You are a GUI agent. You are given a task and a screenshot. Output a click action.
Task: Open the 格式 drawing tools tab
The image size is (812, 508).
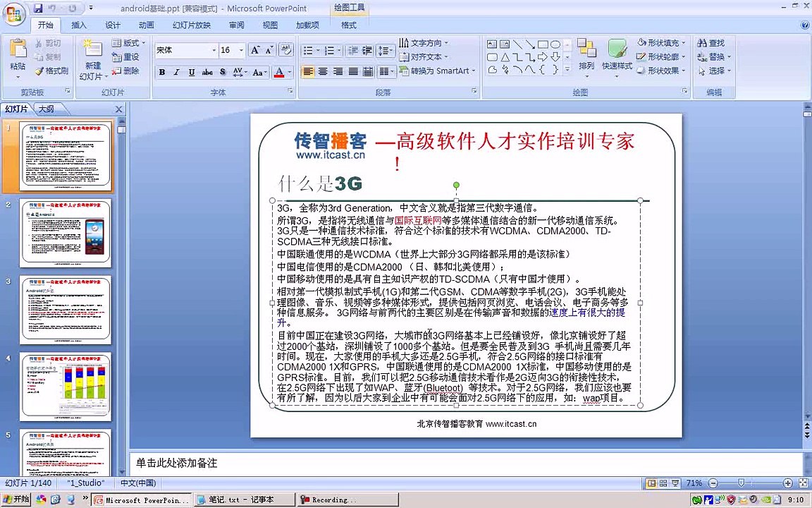click(x=348, y=25)
